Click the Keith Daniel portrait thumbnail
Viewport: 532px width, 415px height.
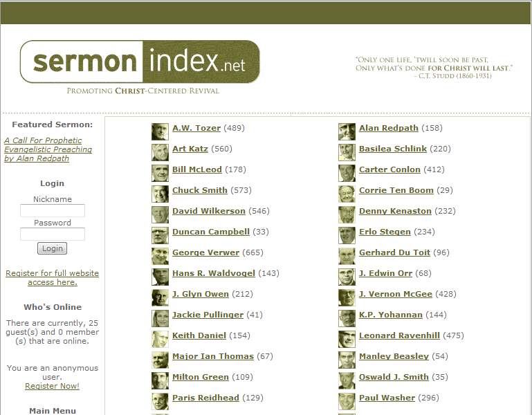(x=160, y=339)
